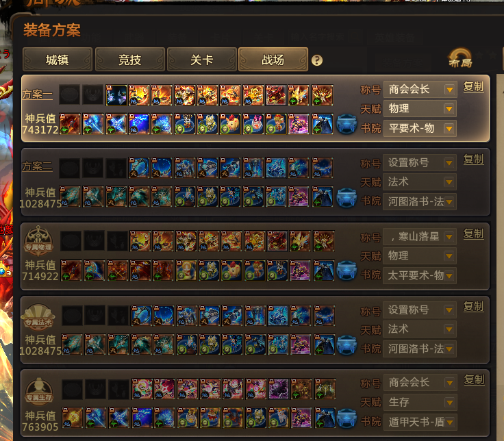Expand the 商会会长 title dropdown in 方案一
Image resolution: width=504 pixels, height=441 pixels.
point(420,89)
